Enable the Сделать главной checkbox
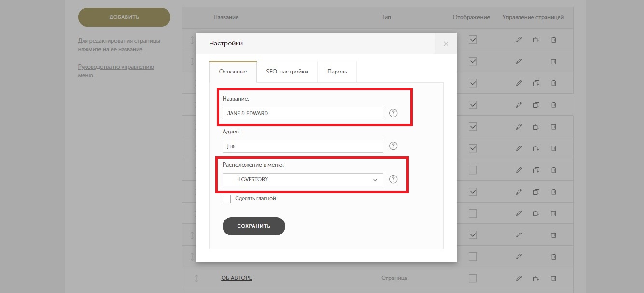The image size is (644, 293). [226, 199]
